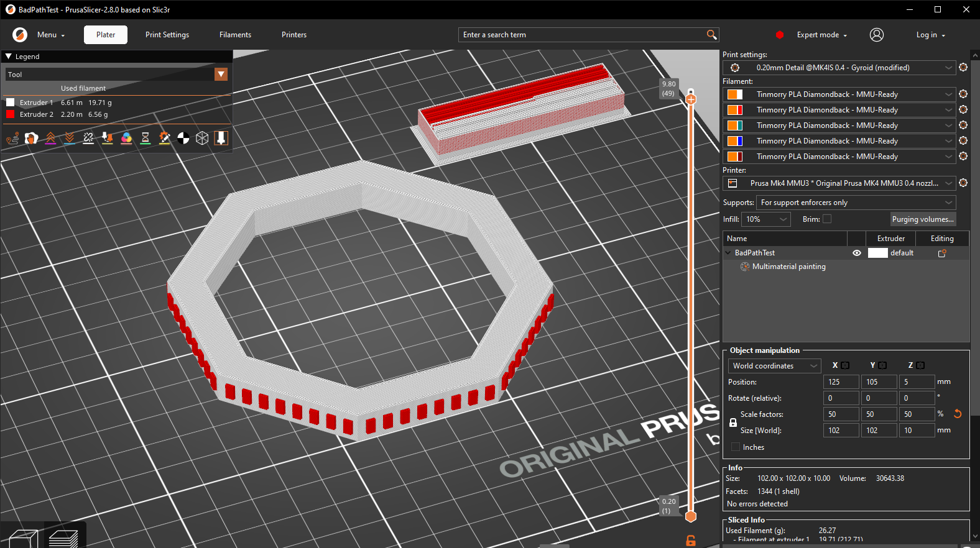
Task: Open the World coordinates dropdown
Action: tap(774, 366)
